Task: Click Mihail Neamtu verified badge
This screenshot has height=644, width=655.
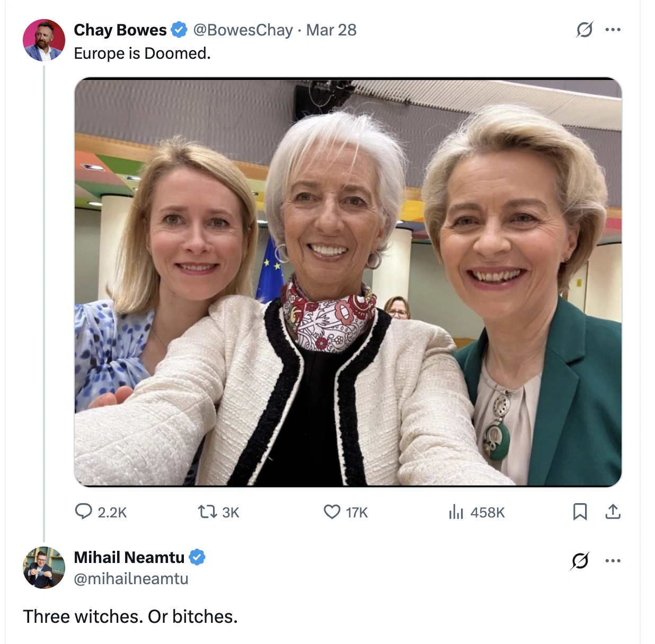Action: click(x=197, y=557)
